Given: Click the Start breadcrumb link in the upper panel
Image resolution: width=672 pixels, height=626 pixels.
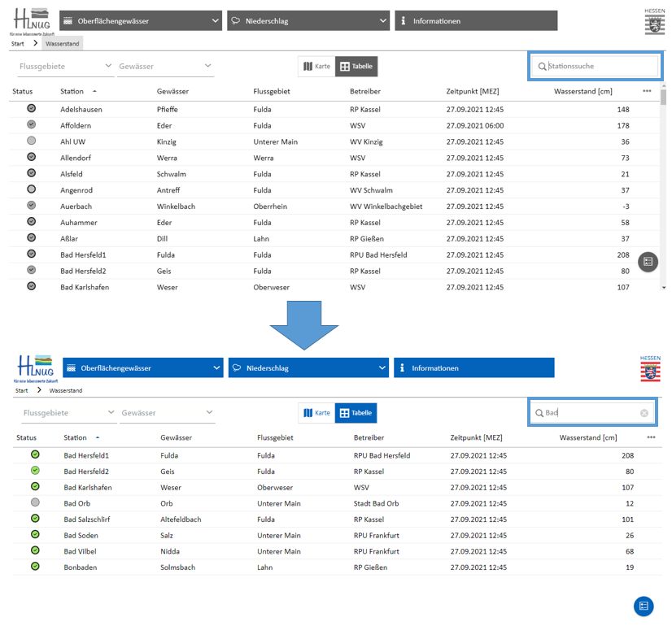Looking at the screenshot, I should point(17,43).
